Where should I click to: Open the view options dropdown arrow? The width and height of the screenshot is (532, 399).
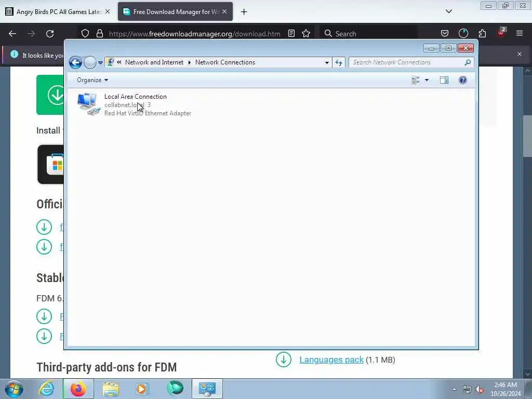coord(427,80)
